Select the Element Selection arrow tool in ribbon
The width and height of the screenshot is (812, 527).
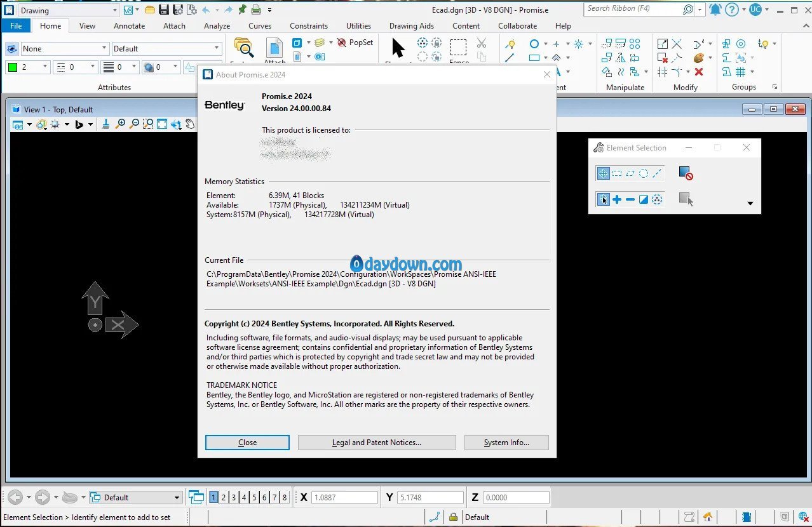(x=398, y=48)
